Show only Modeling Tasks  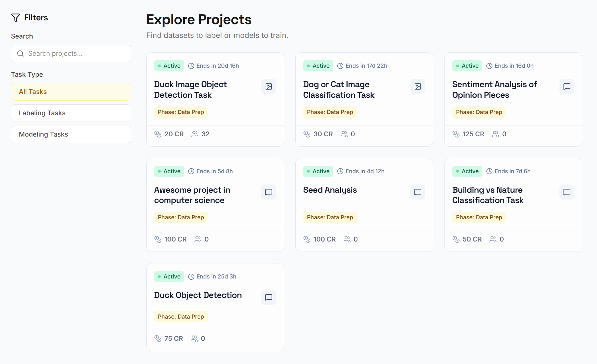(x=71, y=134)
